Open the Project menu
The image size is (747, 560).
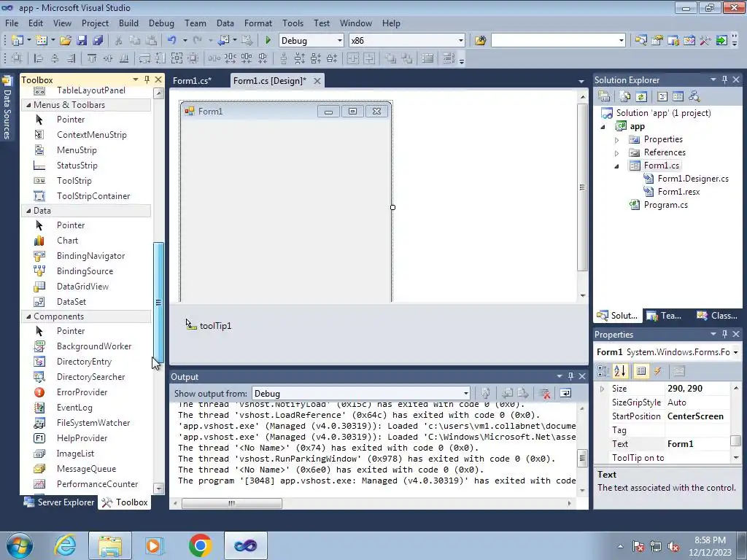[x=95, y=23]
